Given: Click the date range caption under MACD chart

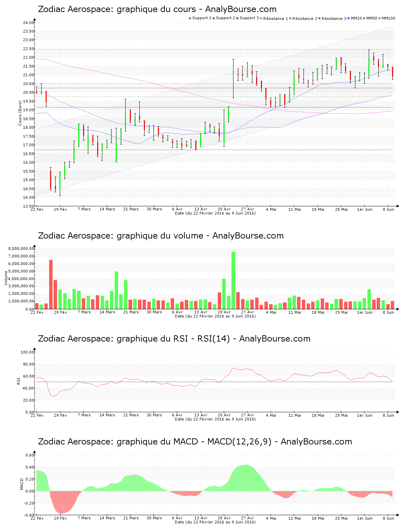Looking at the screenshot, I should tap(215, 522).
